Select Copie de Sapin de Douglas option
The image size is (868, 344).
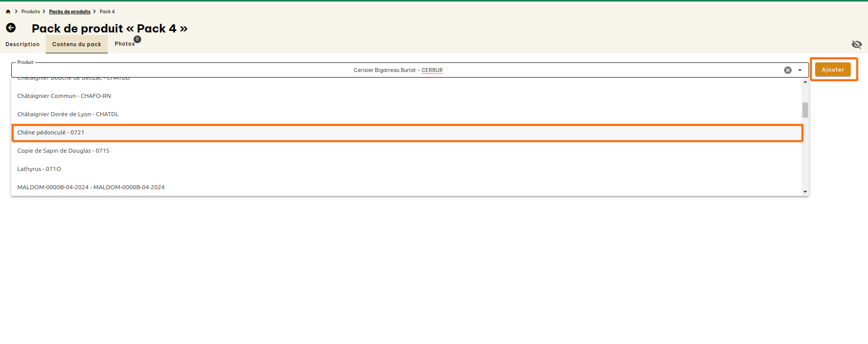[x=63, y=151]
